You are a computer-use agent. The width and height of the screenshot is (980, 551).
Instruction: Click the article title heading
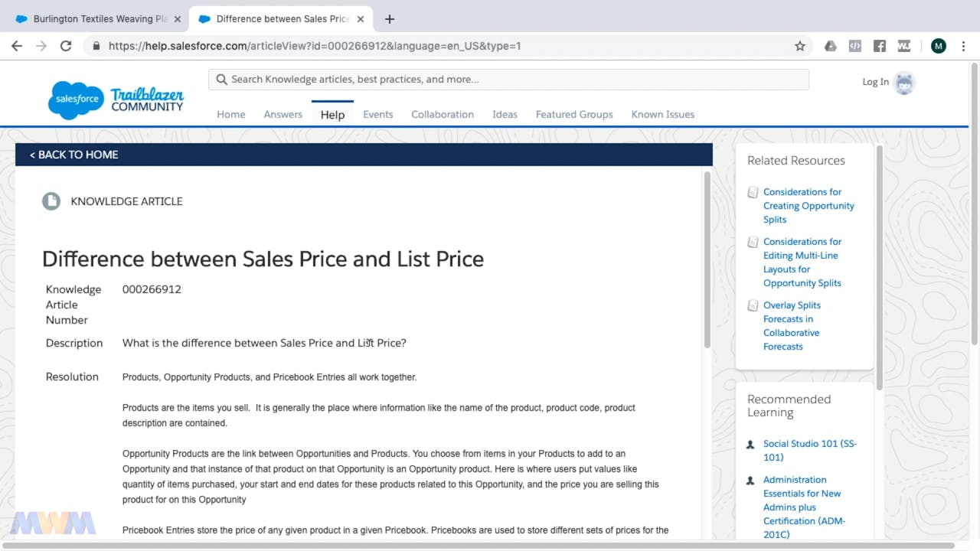(x=263, y=259)
